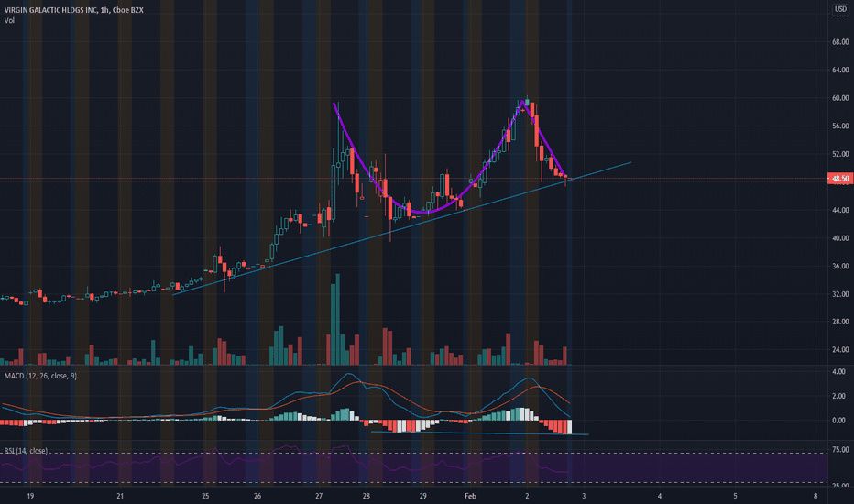Click date 21 on the time axis
The image size is (854, 504).
click(x=120, y=496)
